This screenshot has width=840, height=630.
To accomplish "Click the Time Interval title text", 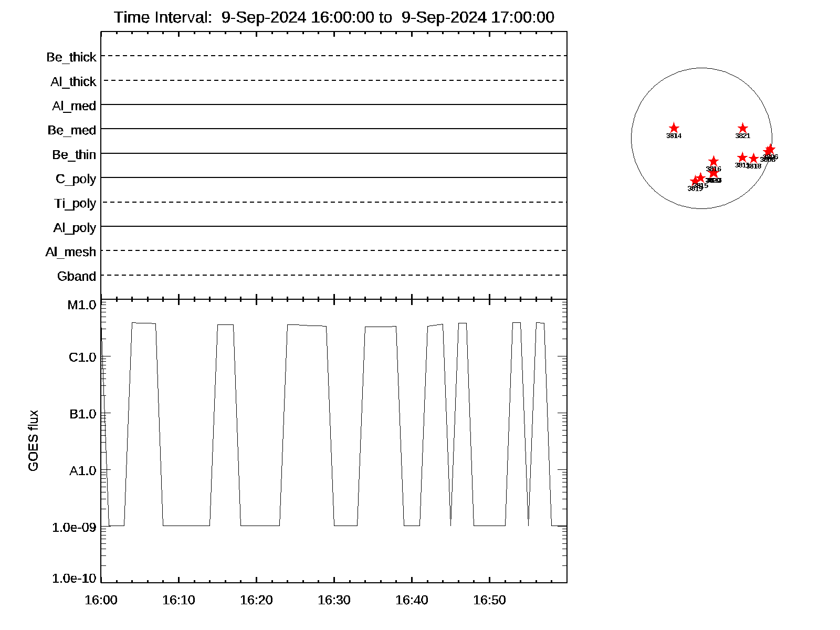I will click(x=334, y=17).
